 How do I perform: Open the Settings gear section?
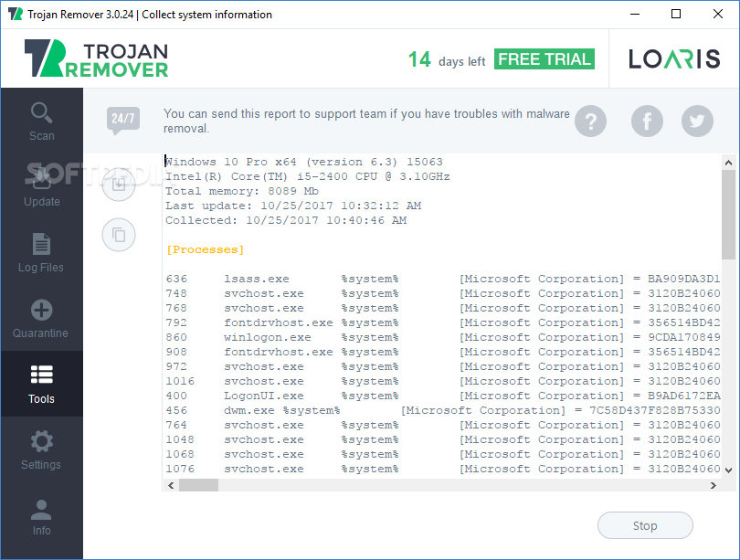[x=41, y=449]
